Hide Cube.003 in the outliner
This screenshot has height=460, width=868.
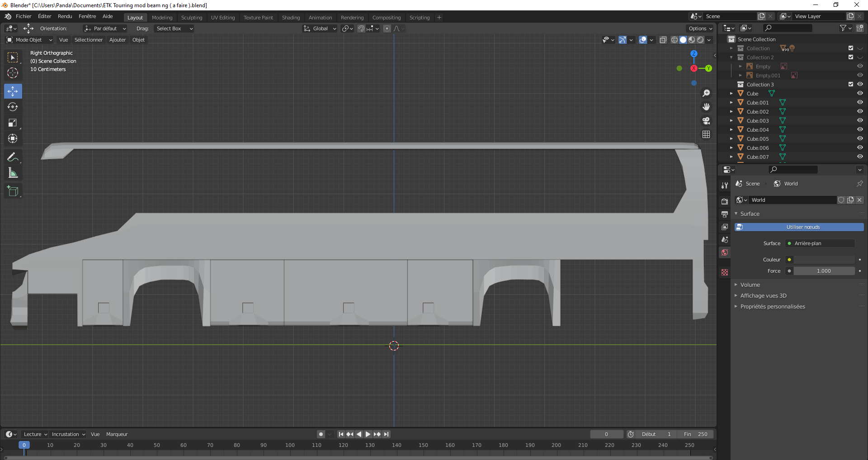tap(860, 121)
